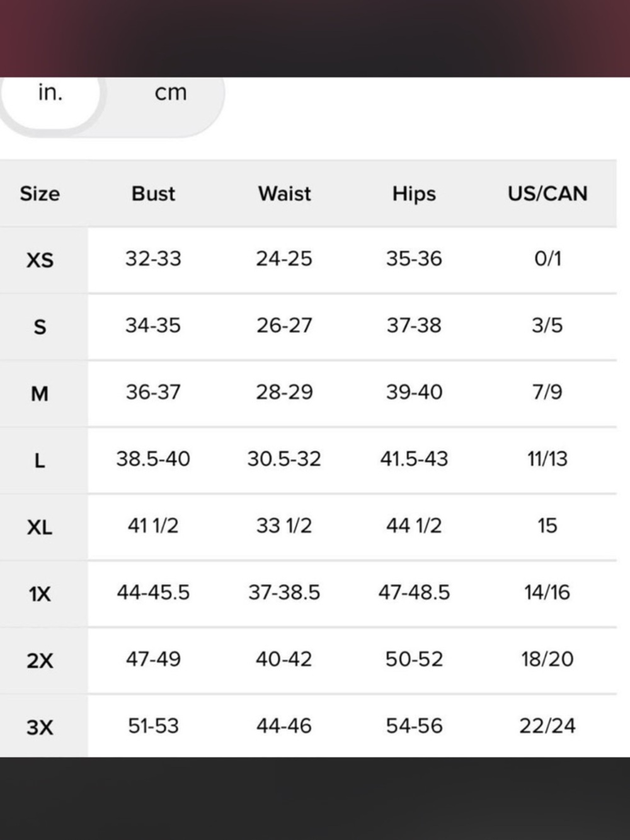Select the XL size row label
630x840 pixels.
coord(40,527)
